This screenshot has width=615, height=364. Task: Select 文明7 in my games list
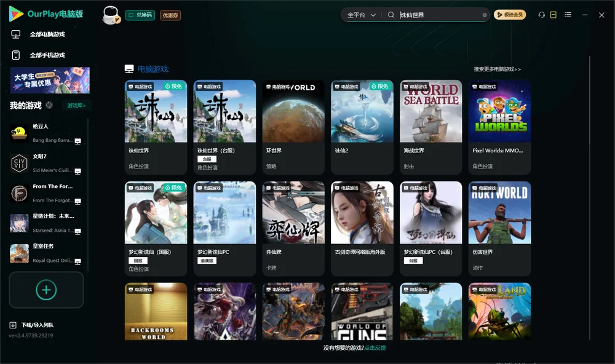(46, 163)
